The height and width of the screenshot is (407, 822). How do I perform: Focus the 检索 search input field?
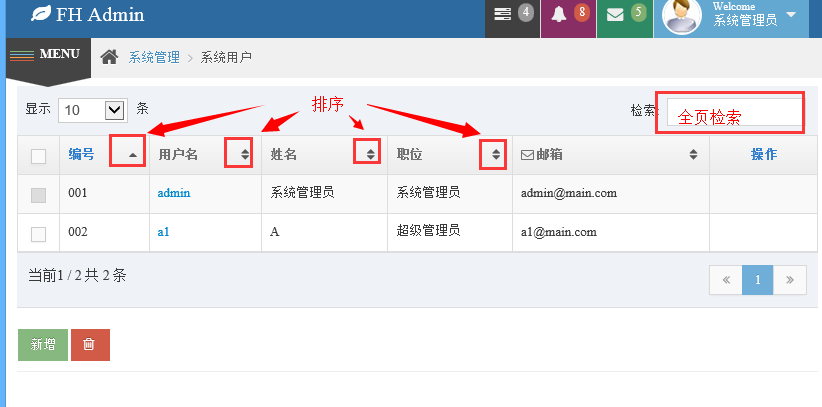tap(734, 111)
